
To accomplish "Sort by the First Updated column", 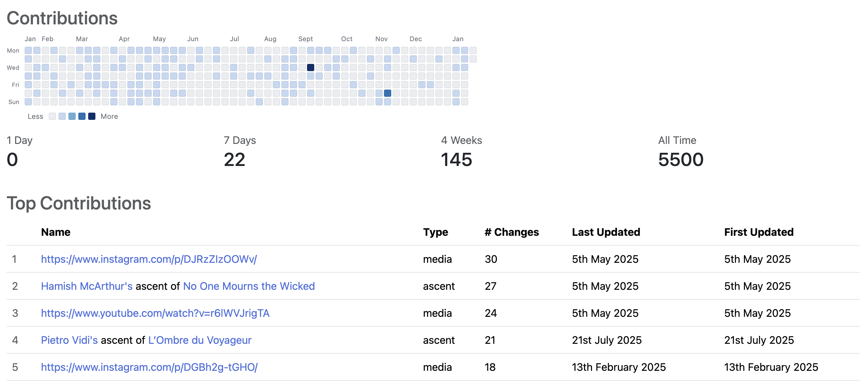I will [x=758, y=232].
